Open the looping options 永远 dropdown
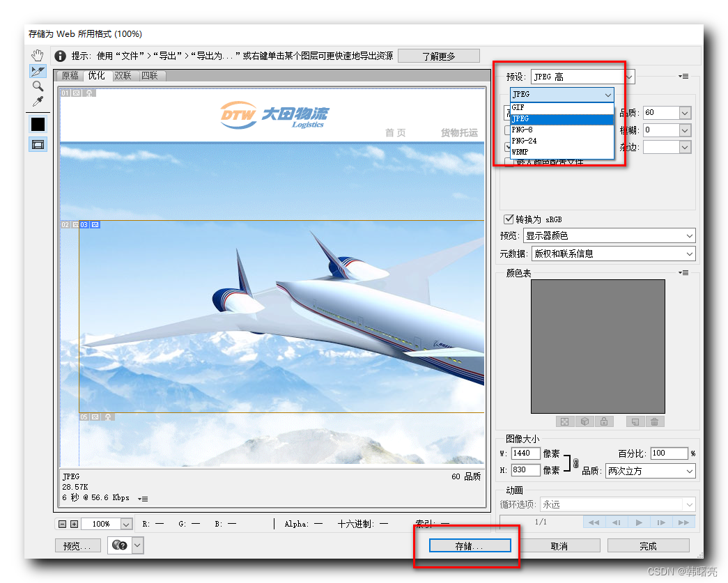The height and width of the screenshot is (583, 728). point(617,504)
